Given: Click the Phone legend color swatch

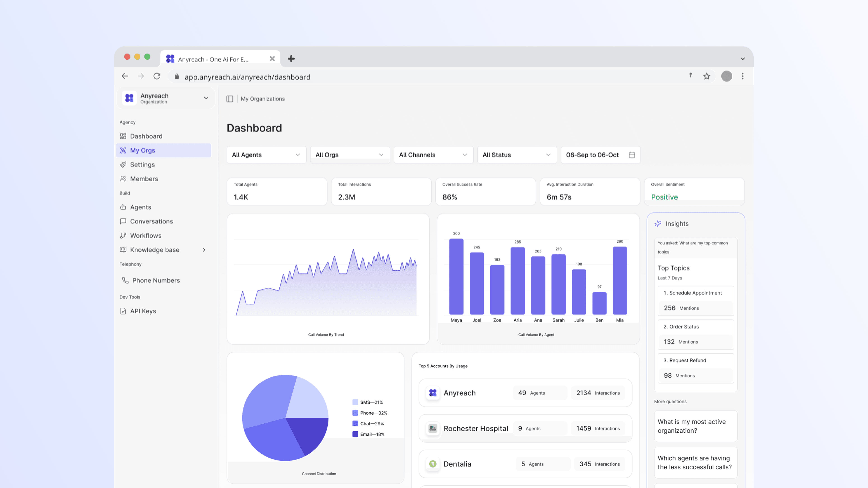Looking at the screenshot, I should [355, 413].
